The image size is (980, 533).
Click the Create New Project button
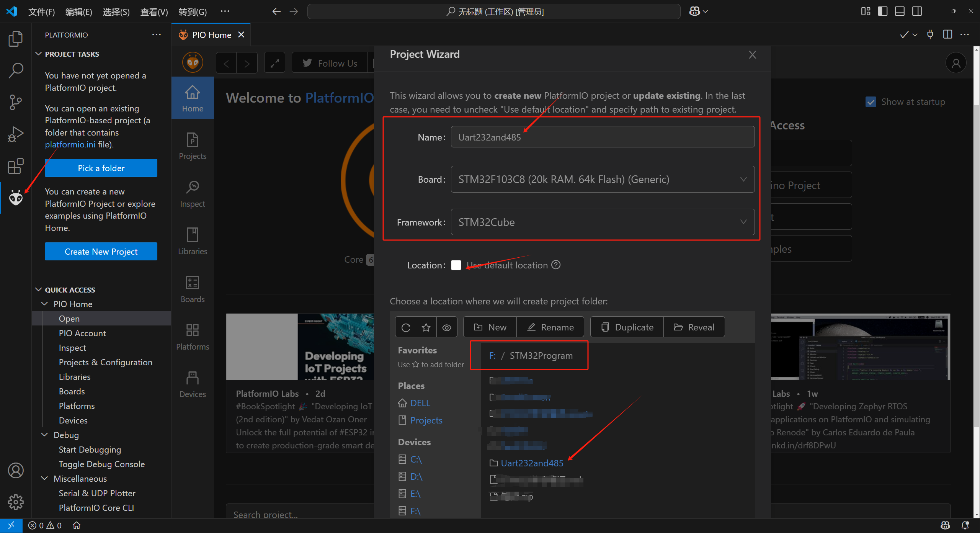(x=101, y=251)
